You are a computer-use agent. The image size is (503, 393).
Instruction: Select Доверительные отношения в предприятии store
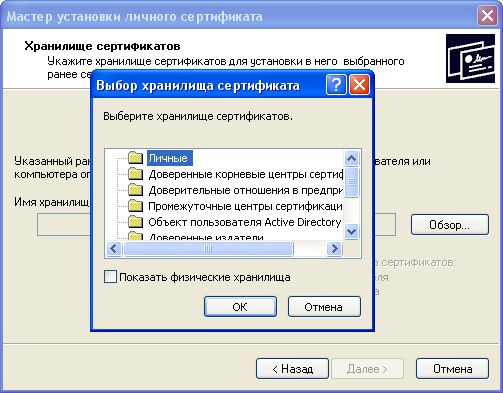point(245,190)
